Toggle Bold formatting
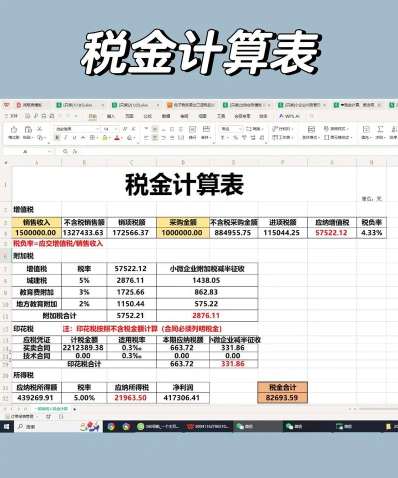This screenshot has width=398, height=478. click(x=57, y=138)
